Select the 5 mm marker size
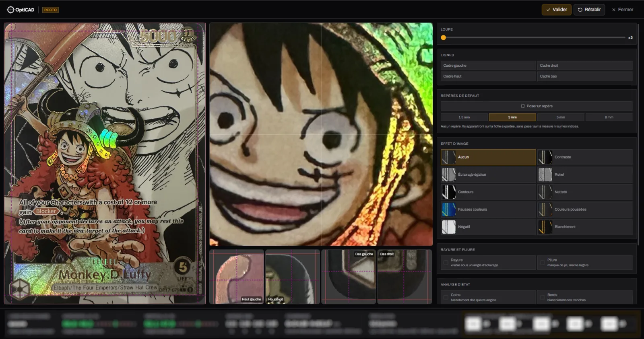This screenshot has height=339, width=644. [561, 117]
